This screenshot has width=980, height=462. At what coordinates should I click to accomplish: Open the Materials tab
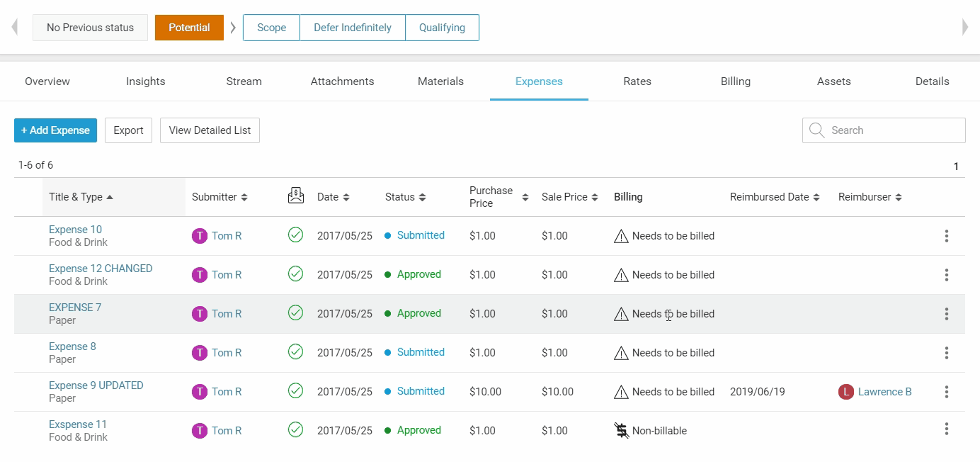pos(440,81)
